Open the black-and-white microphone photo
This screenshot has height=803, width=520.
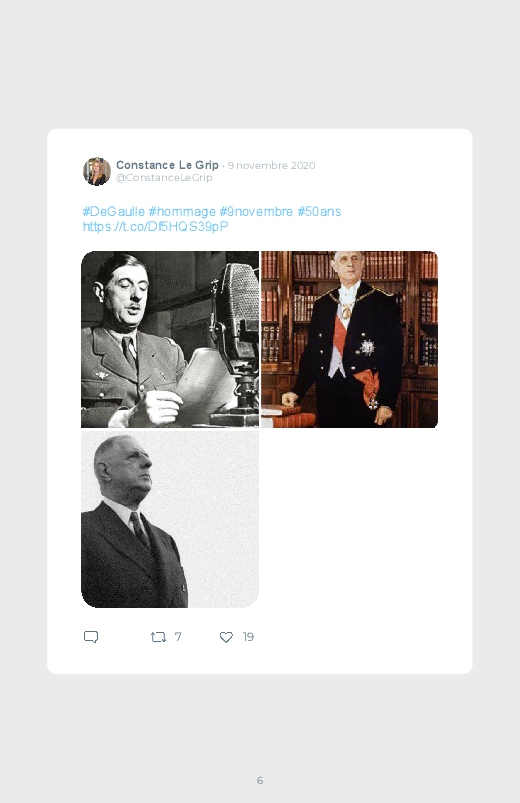pos(170,339)
